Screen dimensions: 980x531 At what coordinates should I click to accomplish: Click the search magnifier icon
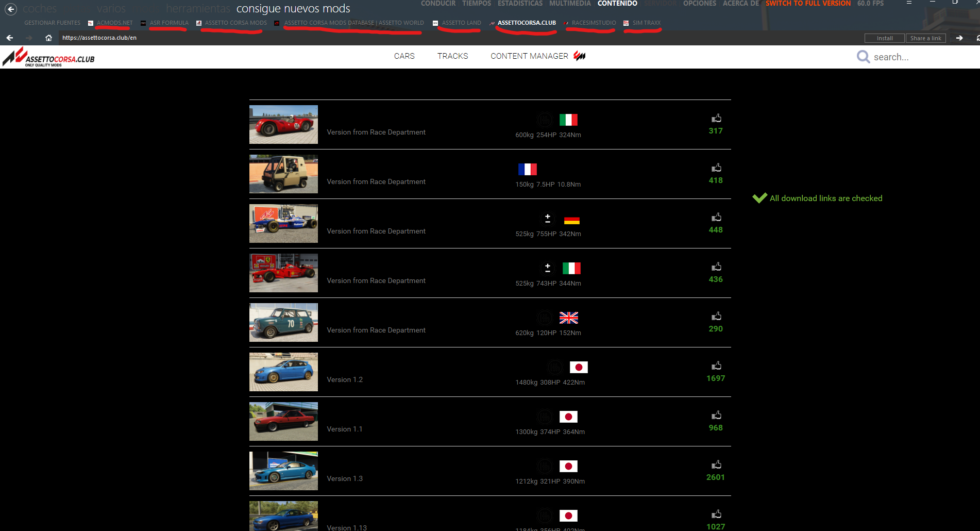[x=863, y=57]
